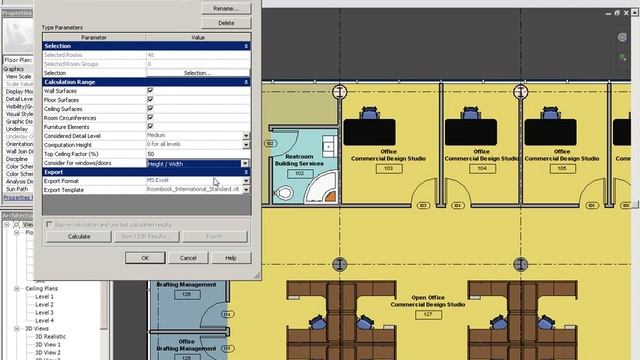
Task: Click the dialog resize grip corner
Action: pos(257,276)
